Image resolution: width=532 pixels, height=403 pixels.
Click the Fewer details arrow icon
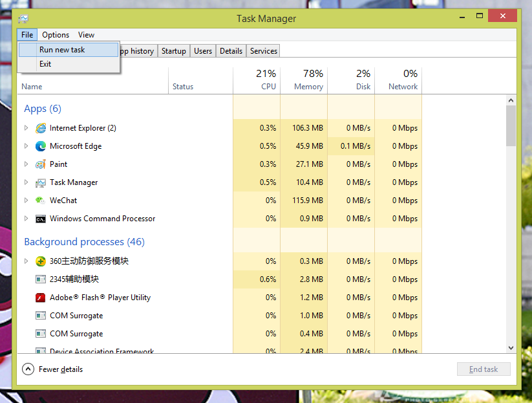[28, 369]
